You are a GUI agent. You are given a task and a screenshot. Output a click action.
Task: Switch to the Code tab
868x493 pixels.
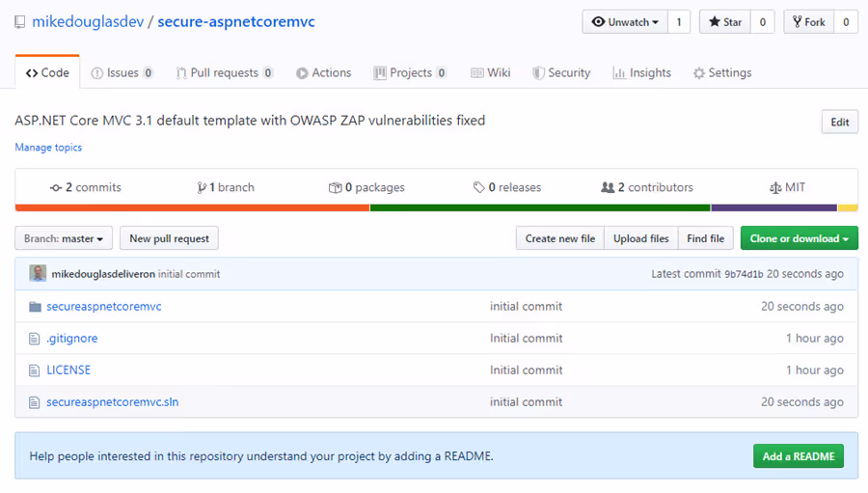(x=47, y=72)
